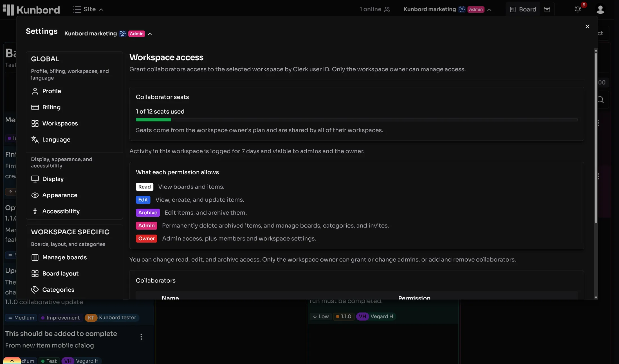Click the settings panel vertical scrollbar
619x364 pixels.
point(596,138)
